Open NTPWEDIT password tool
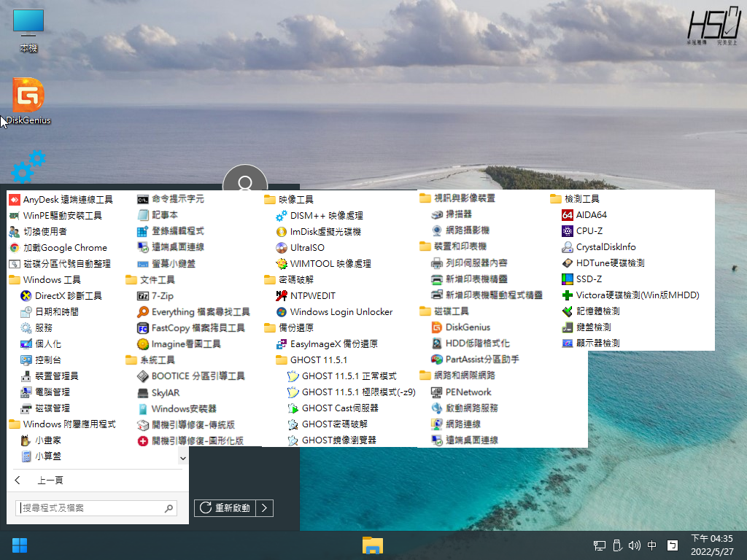This screenshot has width=747, height=560. click(306, 296)
